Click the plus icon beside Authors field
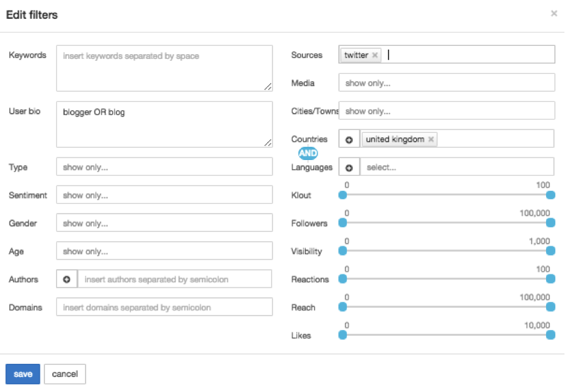 click(67, 280)
